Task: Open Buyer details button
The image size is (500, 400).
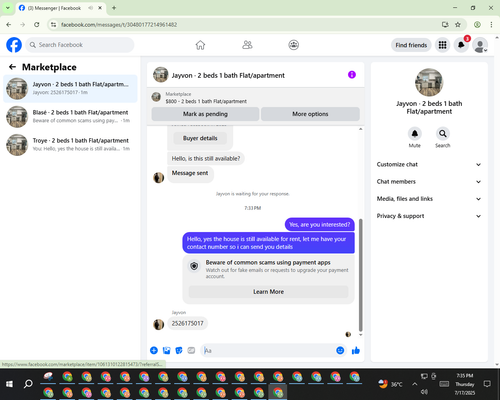Action: point(200,138)
